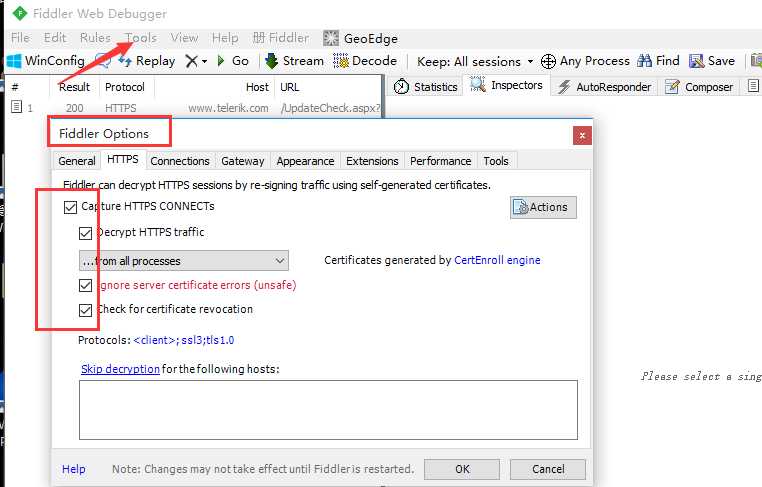This screenshot has height=487, width=762.
Task: Toggle Check for certificate revocation checkbox
Action: (86, 310)
